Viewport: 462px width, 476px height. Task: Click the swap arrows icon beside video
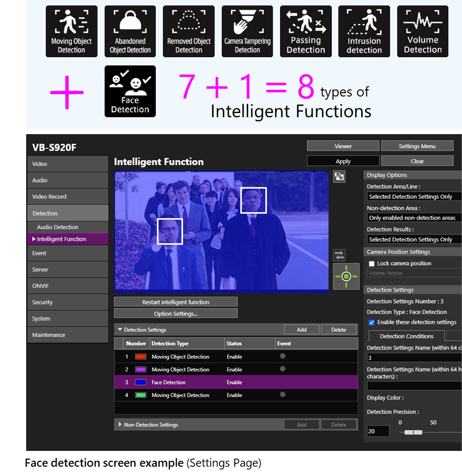pyautogui.click(x=339, y=255)
